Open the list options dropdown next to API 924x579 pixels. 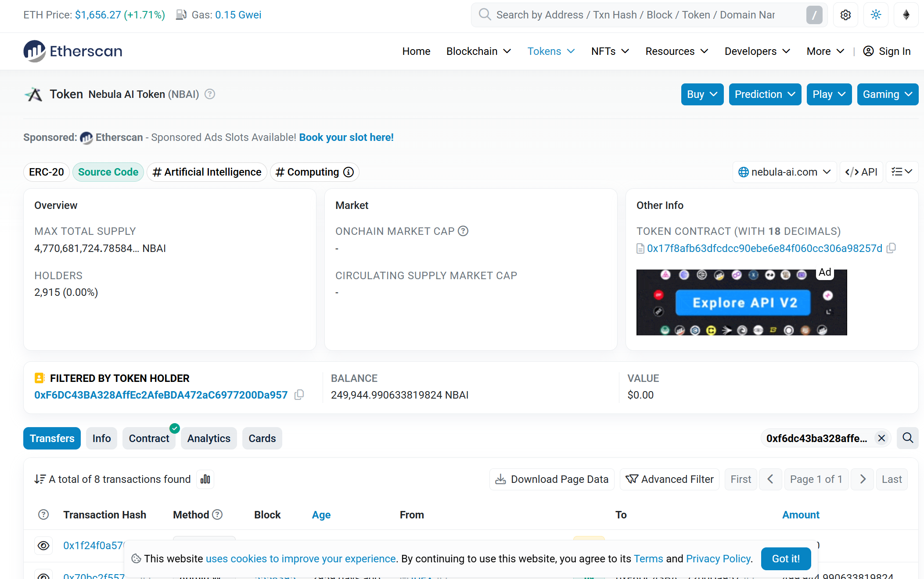click(902, 172)
